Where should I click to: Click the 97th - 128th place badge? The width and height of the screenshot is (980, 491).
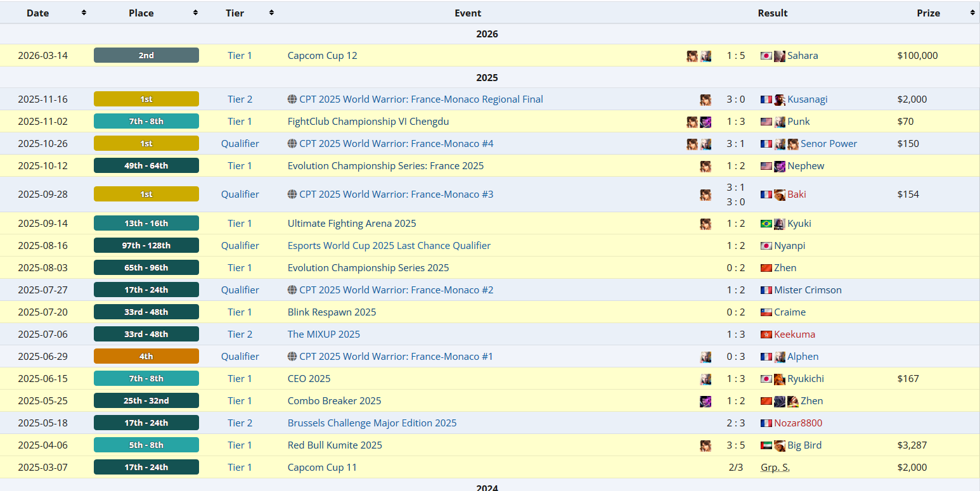click(146, 246)
